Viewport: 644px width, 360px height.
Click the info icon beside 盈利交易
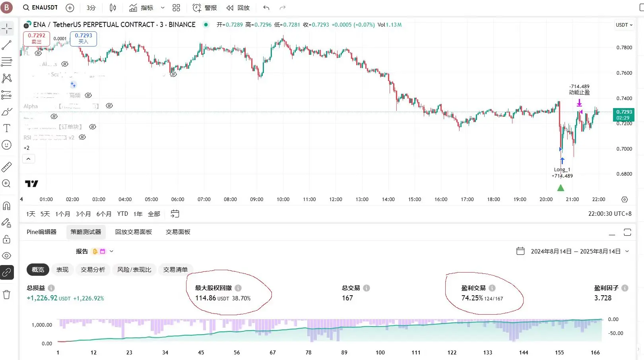[492, 288]
